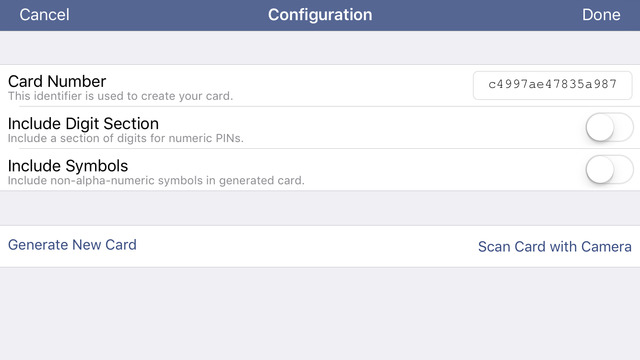Click the Card Number label
The image size is (640, 360).
(x=57, y=81)
